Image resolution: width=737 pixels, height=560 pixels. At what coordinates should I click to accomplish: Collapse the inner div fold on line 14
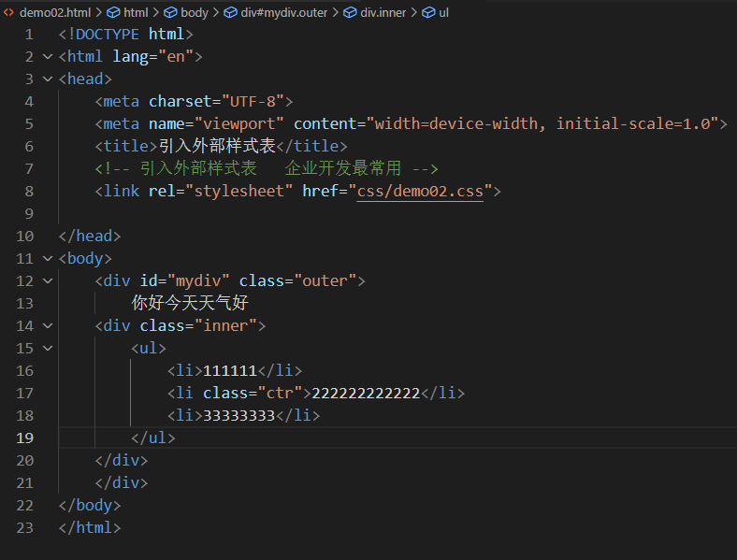coord(48,325)
